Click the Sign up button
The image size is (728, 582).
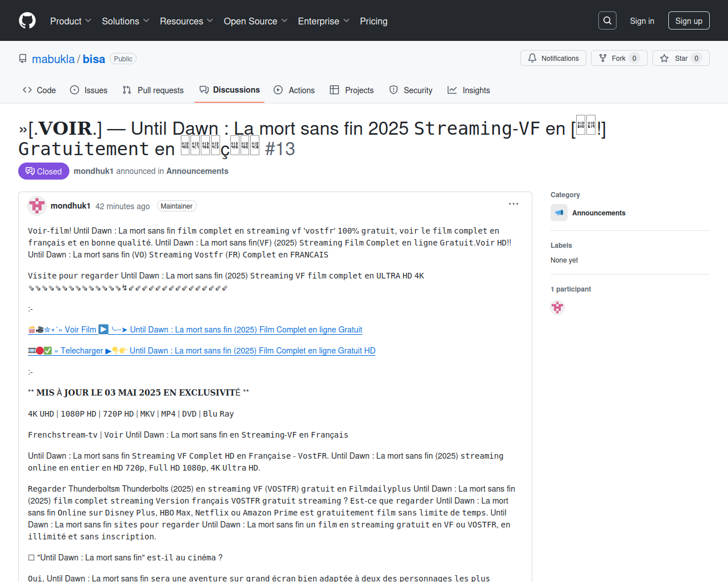point(689,20)
